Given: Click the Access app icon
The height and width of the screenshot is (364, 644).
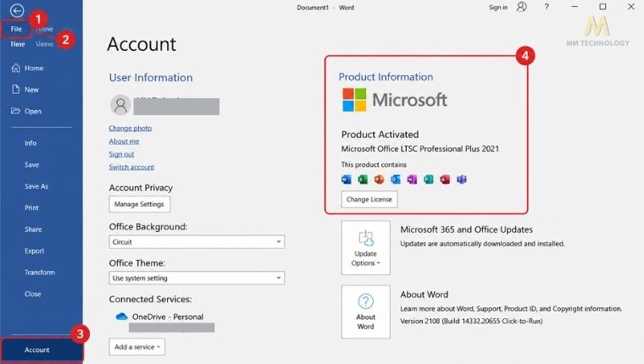Looking at the screenshot, I should (x=445, y=179).
